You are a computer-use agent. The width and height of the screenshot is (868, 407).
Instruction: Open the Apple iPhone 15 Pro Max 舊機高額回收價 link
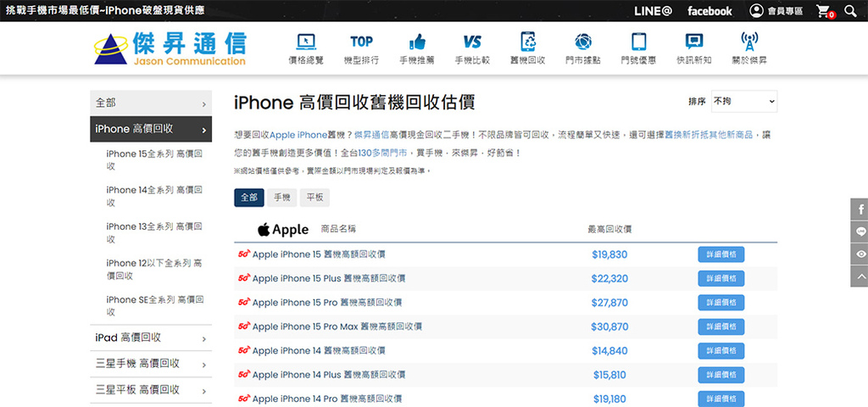337,326
